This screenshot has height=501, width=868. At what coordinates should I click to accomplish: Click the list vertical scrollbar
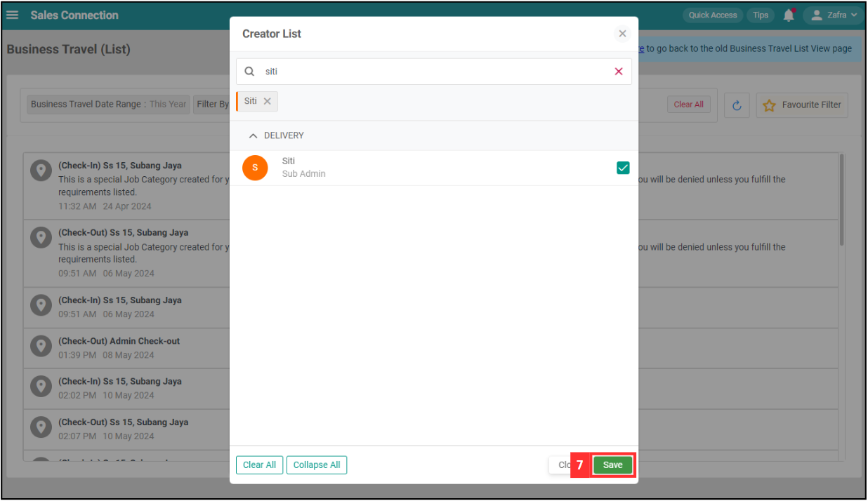tap(841, 200)
